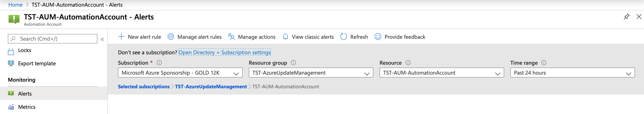Click the View classic alerts bell icon
This screenshot has width=644, height=114.
tap(285, 37)
